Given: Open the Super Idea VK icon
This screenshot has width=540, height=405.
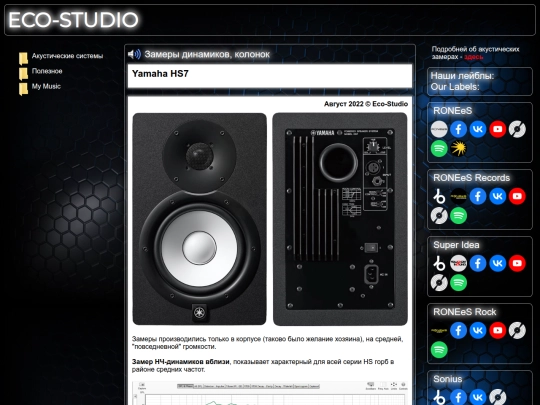Looking at the screenshot, I should point(498,263).
